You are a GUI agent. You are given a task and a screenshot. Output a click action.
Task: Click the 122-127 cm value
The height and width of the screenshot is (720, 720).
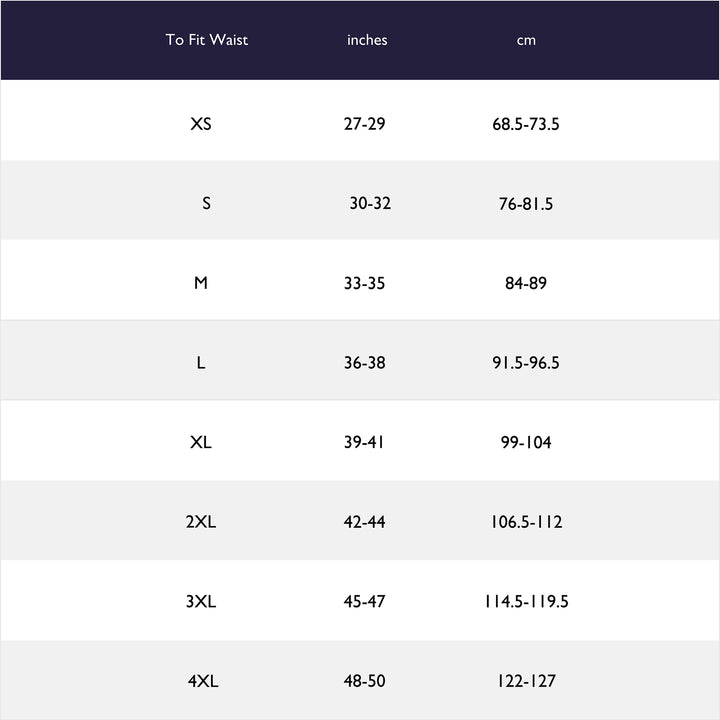point(526,682)
